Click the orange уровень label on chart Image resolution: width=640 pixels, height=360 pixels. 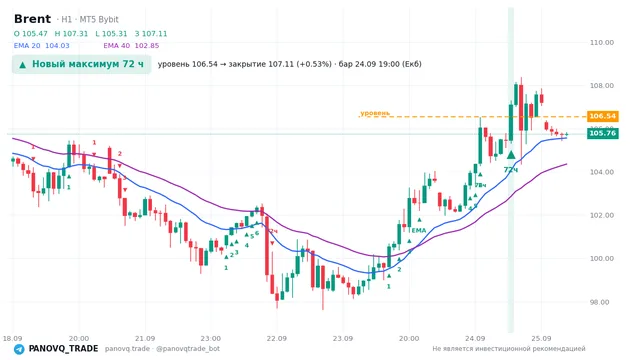pos(375,113)
